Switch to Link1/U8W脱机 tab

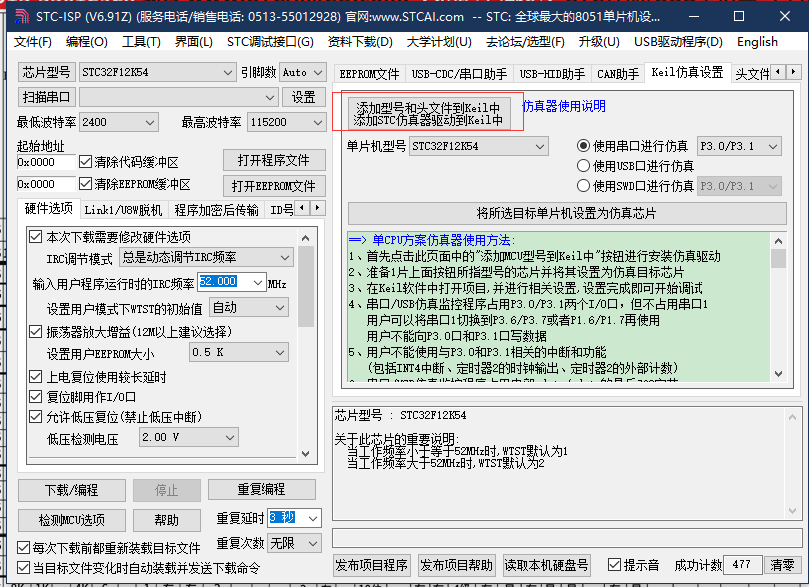123,210
